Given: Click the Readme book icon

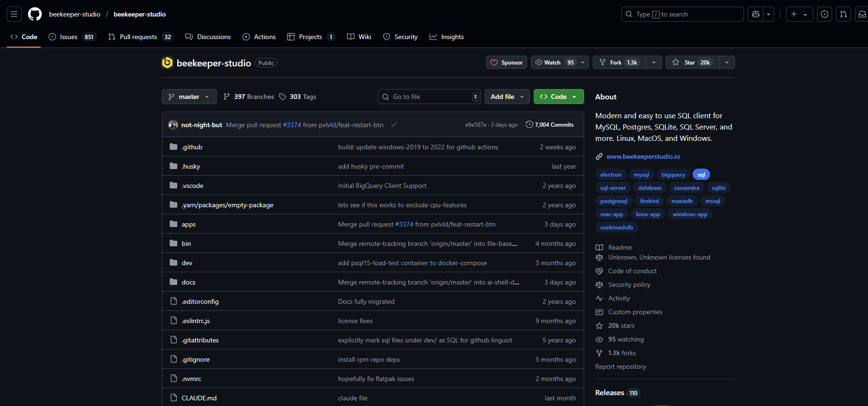Looking at the screenshot, I should 599,247.
